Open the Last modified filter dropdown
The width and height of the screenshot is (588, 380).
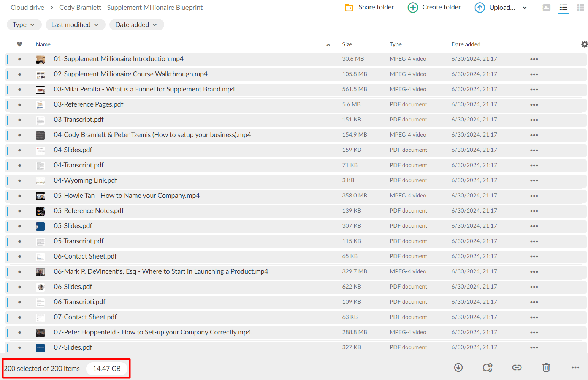[75, 25]
